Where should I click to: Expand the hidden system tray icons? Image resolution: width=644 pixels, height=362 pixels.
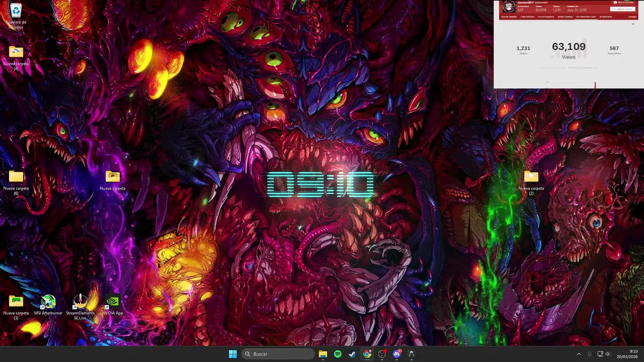[579, 354]
